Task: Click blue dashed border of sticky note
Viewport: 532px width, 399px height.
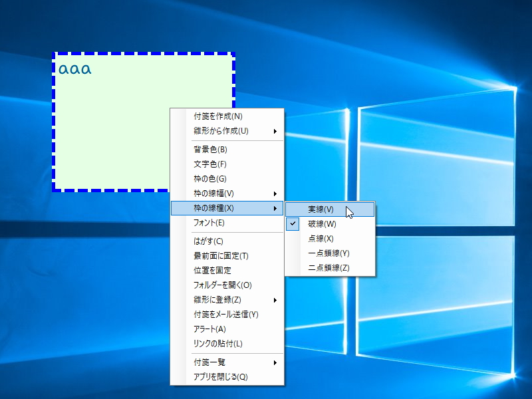Action: click(x=144, y=54)
